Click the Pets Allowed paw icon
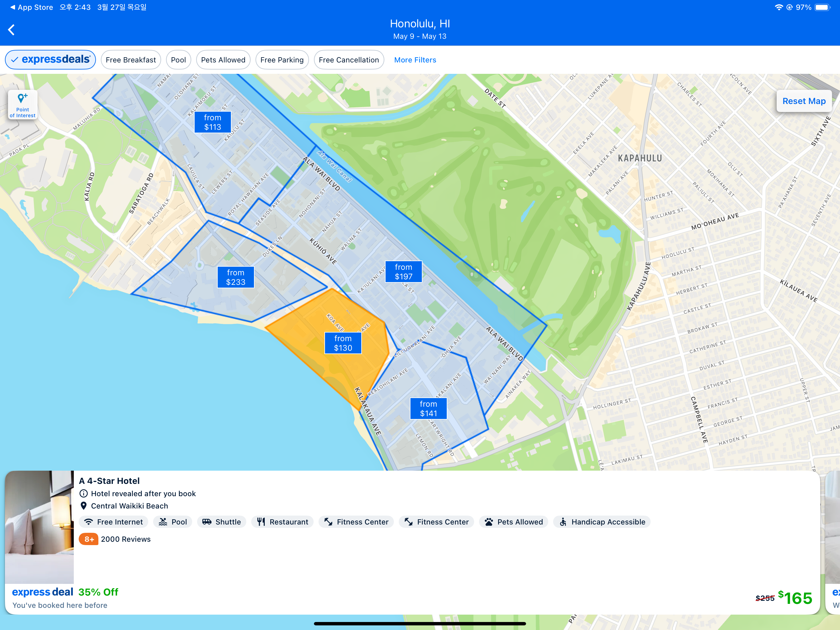The width and height of the screenshot is (840, 630). [x=489, y=522]
